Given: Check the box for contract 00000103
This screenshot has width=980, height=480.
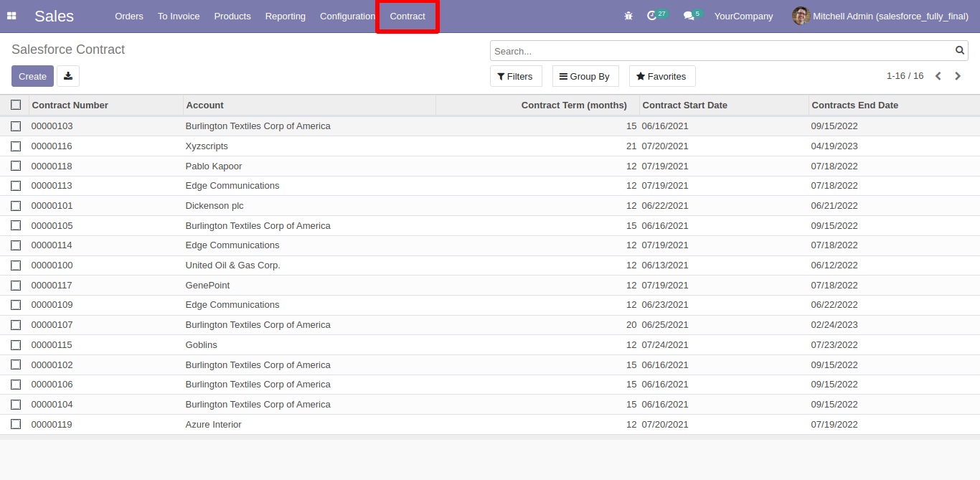Looking at the screenshot, I should tap(16, 126).
